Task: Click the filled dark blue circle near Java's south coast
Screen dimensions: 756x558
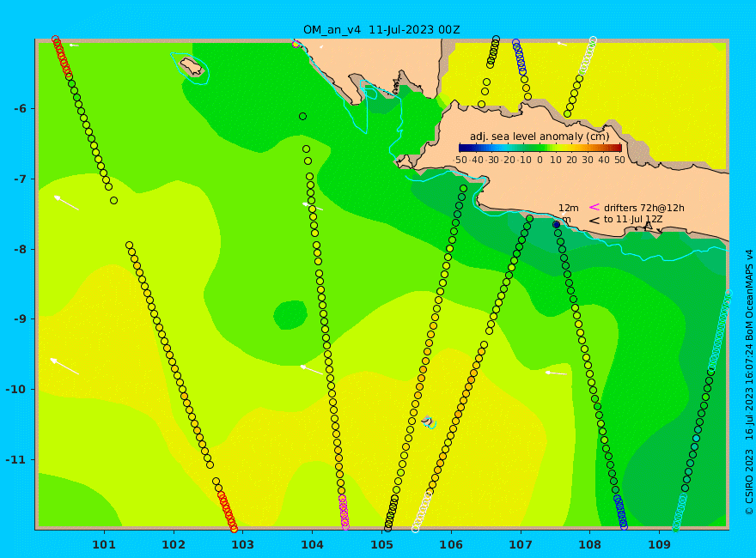Action: click(557, 225)
